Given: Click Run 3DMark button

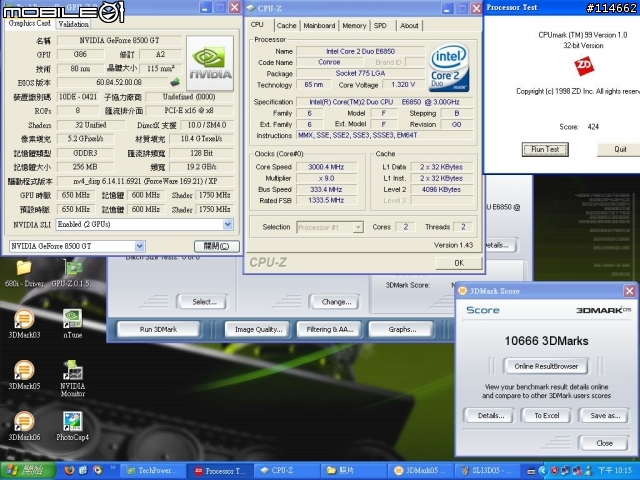Looking at the screenshot, I should point(158,329).
